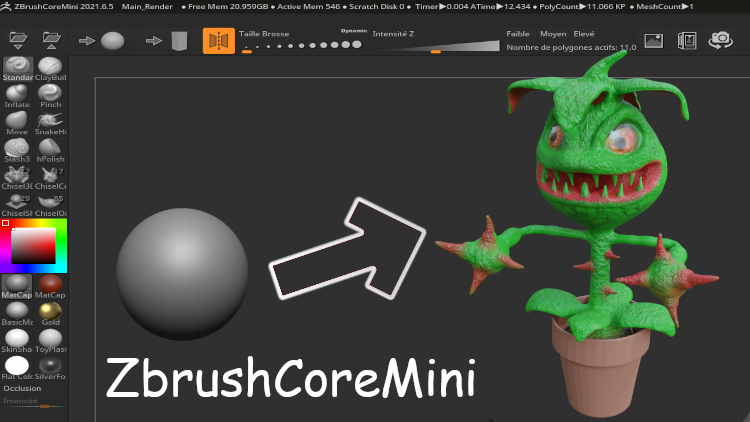Set polygon resolution to Faible
Screen dimensions: 750x422
(x=518, y=33)
